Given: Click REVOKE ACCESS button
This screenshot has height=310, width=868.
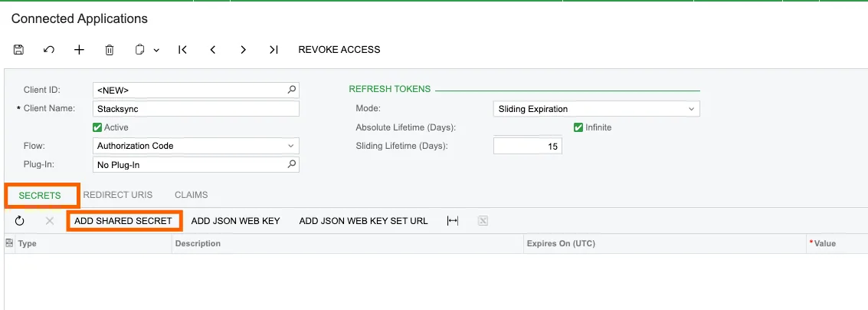Looking at the screenshot, I should (339, 49).
